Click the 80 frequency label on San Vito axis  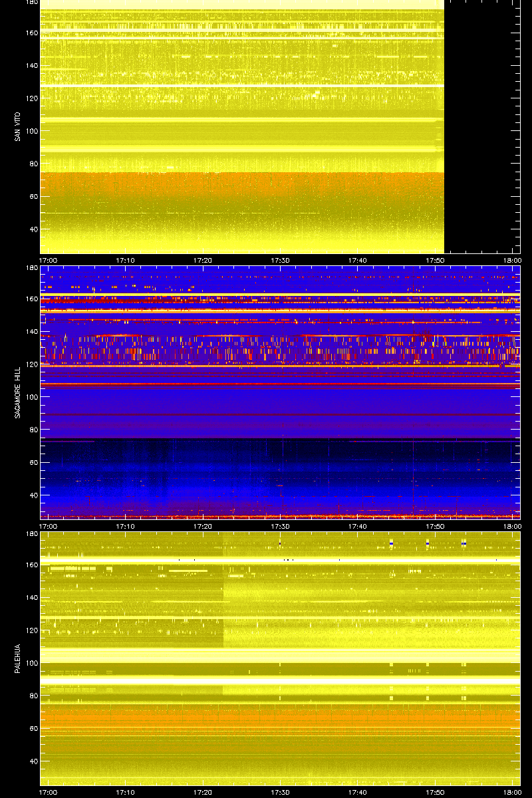coord(33,164)
